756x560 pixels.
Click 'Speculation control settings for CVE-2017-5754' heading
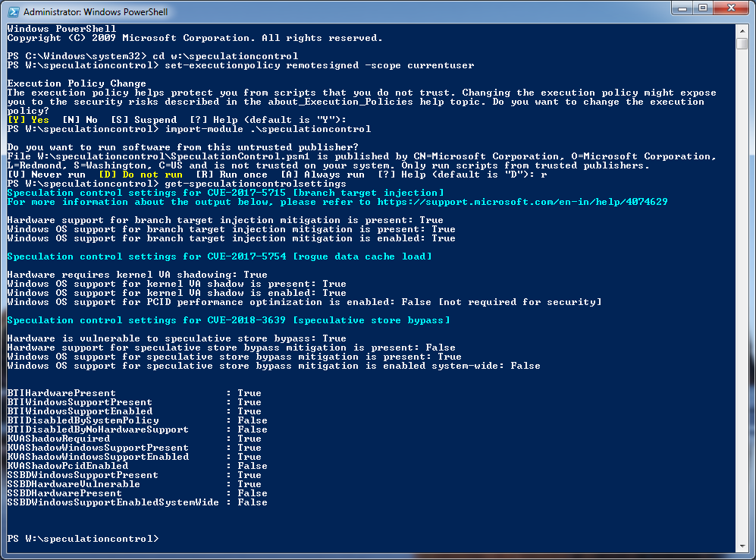pyautogui.click(x=219, y=256)
